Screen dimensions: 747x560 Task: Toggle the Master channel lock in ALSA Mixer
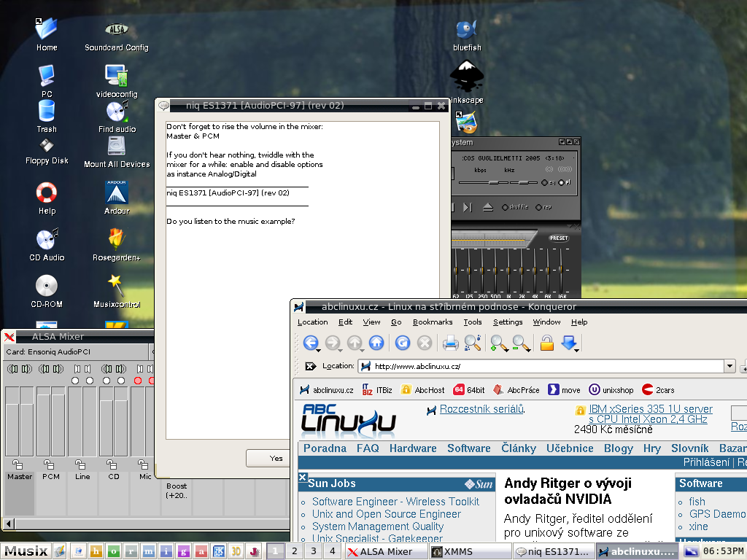pyautogui.click(x=18, y=464)
